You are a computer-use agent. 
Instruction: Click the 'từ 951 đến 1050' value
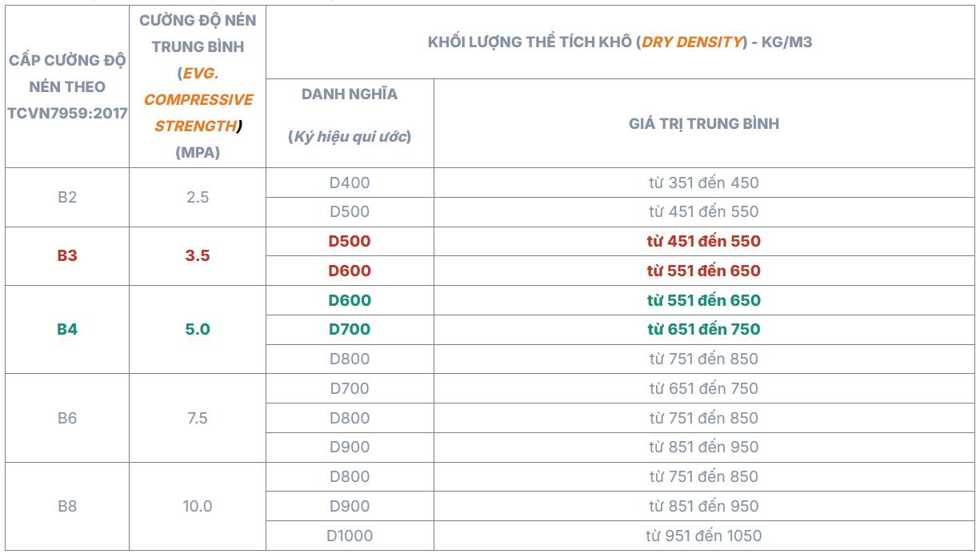coord(704,536)
